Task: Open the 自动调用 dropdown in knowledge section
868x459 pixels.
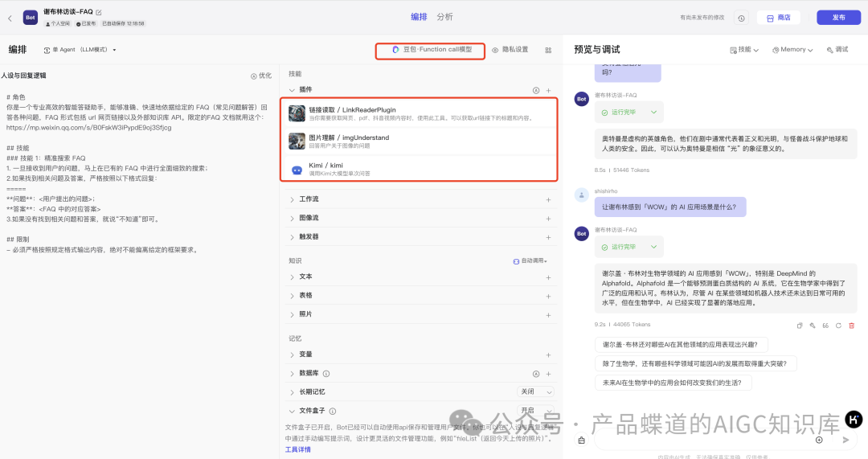Action: pos(530,260)
